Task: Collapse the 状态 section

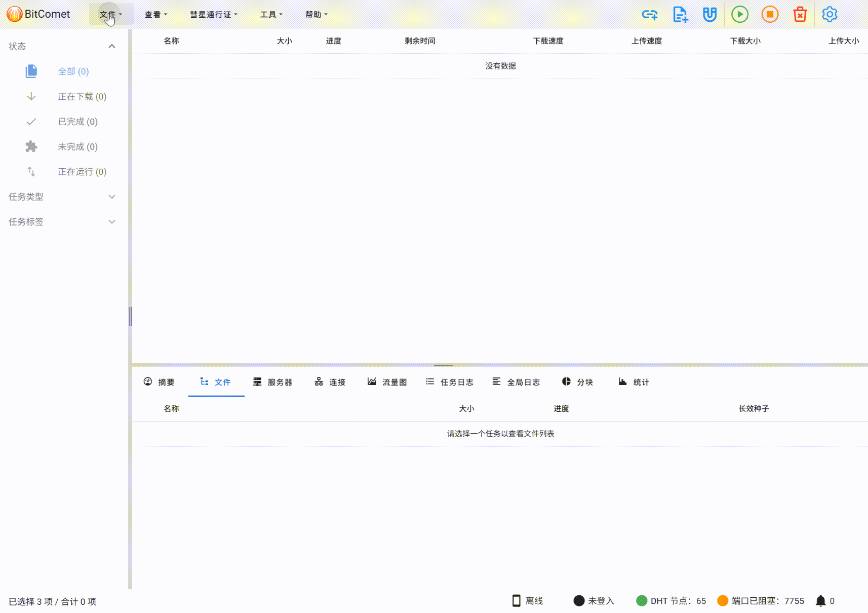Action: tap(112, 46)
